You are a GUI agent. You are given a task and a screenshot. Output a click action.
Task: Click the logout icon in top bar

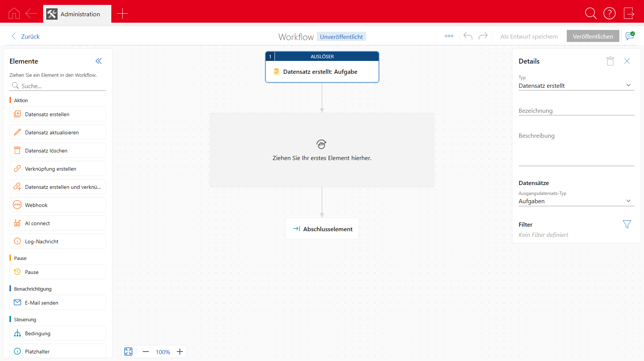point(628,14)
